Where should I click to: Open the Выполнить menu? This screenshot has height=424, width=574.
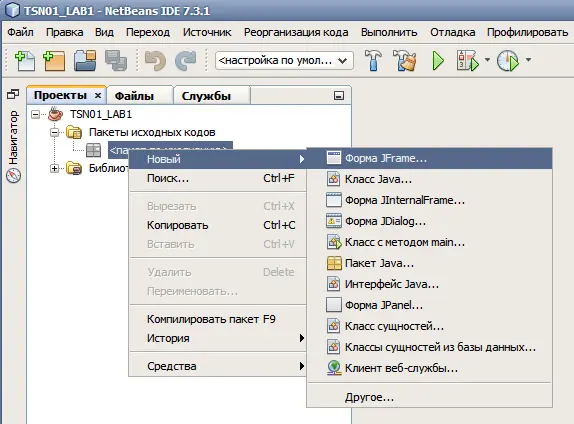[389, 32]
